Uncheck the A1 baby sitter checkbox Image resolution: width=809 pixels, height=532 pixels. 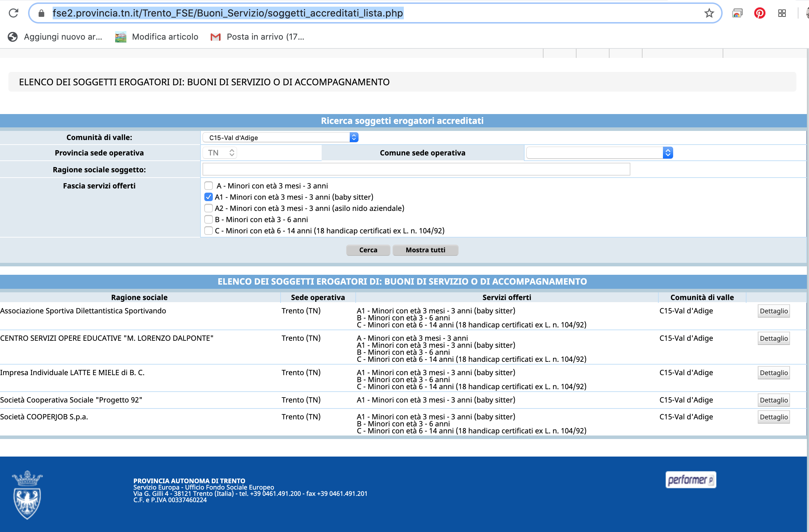pos(209,197)
